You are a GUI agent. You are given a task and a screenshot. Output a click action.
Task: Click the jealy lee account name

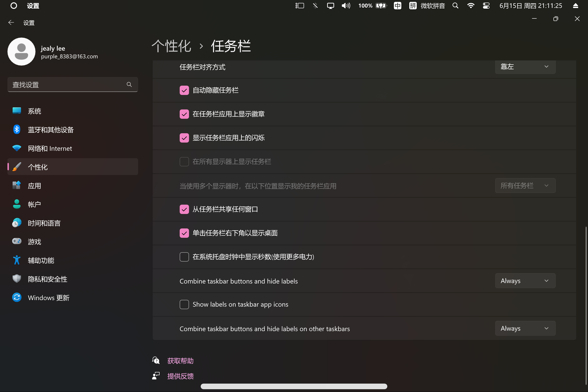pos(53,48)
